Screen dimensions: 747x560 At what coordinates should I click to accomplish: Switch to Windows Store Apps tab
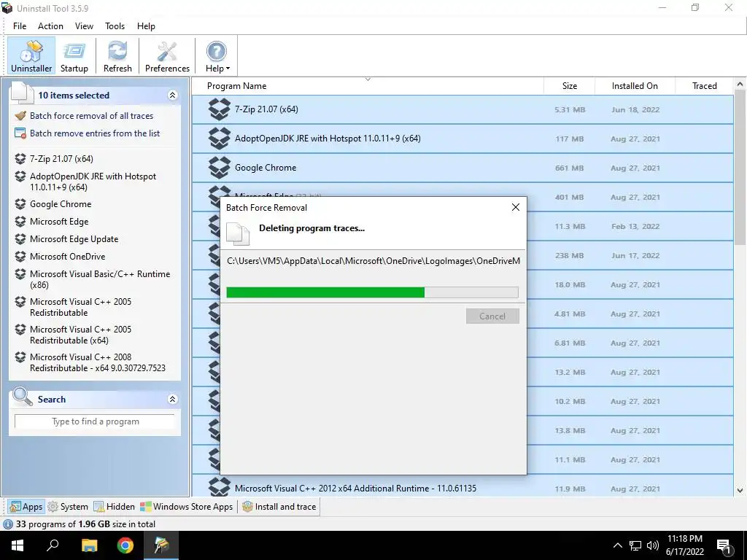pos(187,507)
